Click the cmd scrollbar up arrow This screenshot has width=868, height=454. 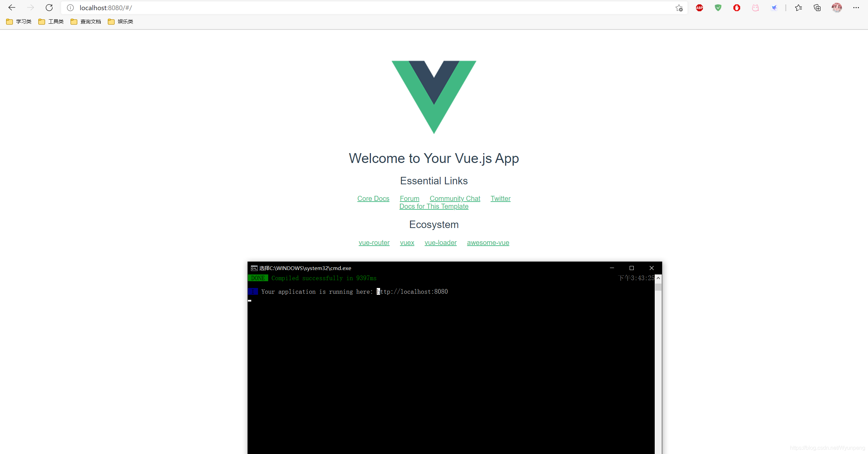tap(658, 278)
